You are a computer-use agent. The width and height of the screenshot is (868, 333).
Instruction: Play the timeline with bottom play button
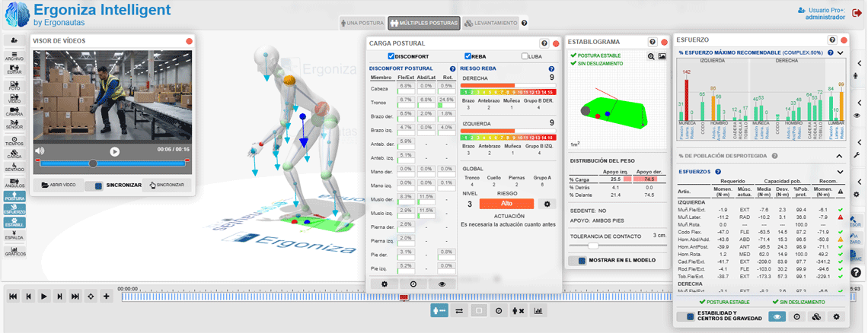pyautogui.click(x=43, y=297)
